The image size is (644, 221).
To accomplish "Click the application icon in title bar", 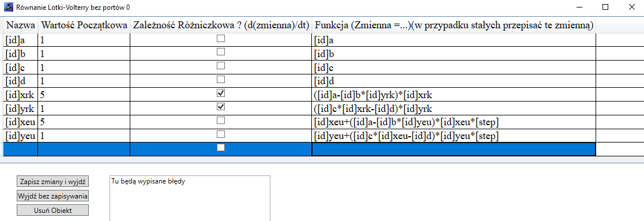I will pyautogui.click(x=8, y=8).
